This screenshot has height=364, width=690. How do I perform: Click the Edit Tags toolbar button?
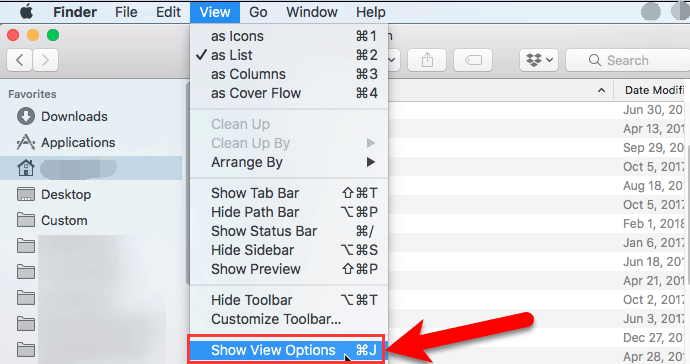(473, 60)
